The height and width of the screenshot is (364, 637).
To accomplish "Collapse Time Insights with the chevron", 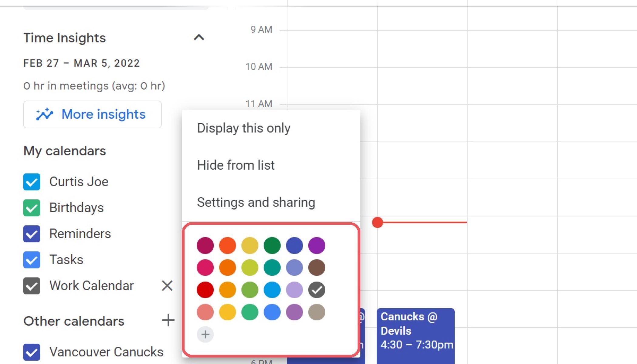I will [x=199, y=38].
